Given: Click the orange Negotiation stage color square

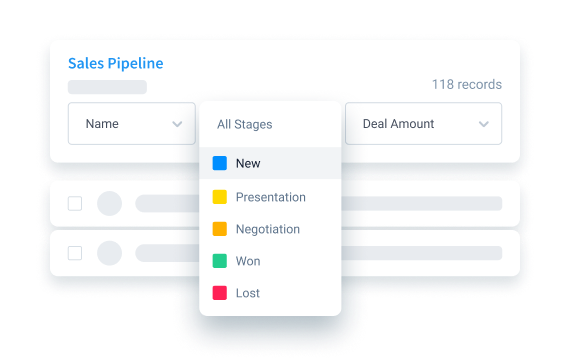Looking at the screenshot, I should pyautogui.click(x=220, y=229).
